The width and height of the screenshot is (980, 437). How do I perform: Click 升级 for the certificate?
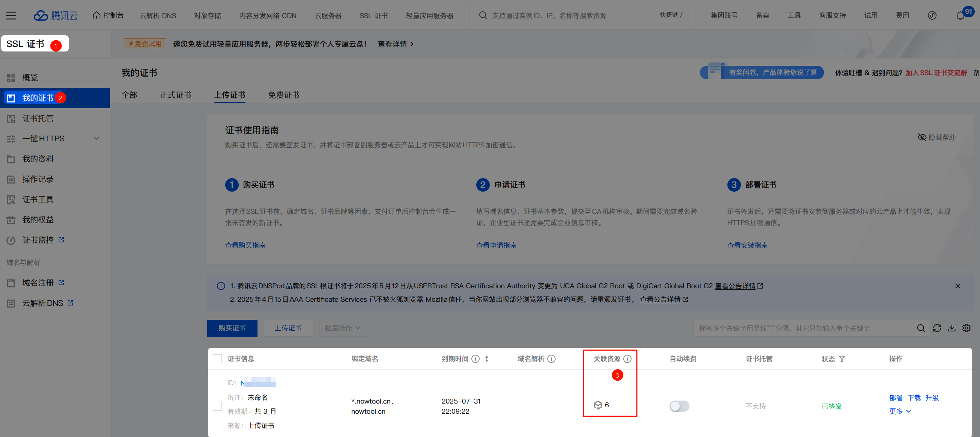(x=932, y=398)
